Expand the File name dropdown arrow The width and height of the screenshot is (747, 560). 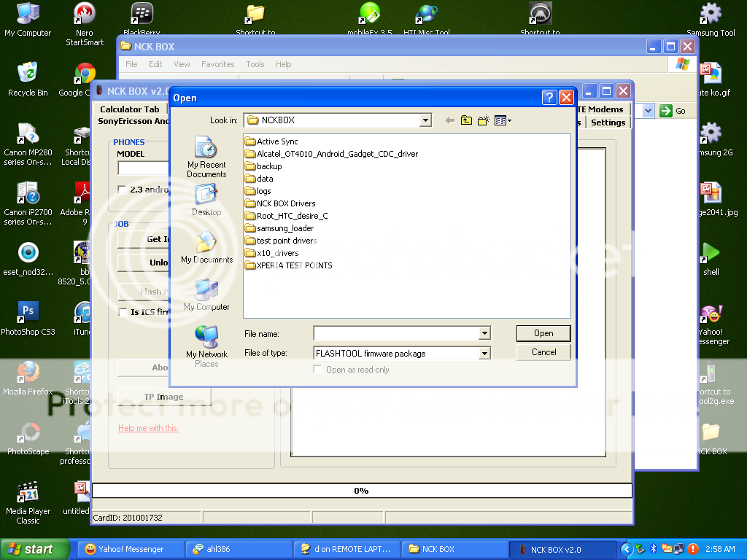[x=484, y=333]
